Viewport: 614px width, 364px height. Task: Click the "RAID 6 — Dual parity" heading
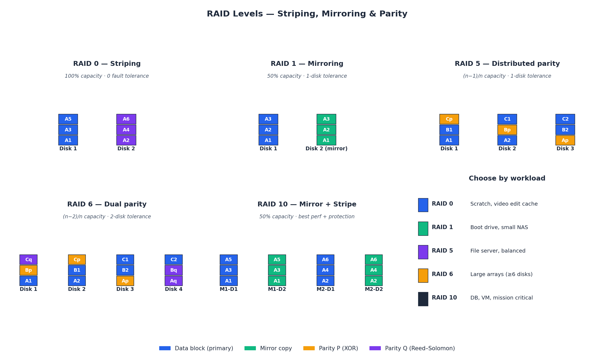[107, 204]
